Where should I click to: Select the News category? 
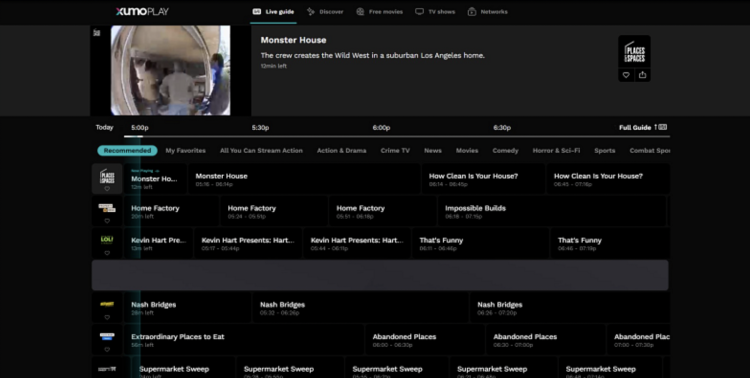point(433,151)
